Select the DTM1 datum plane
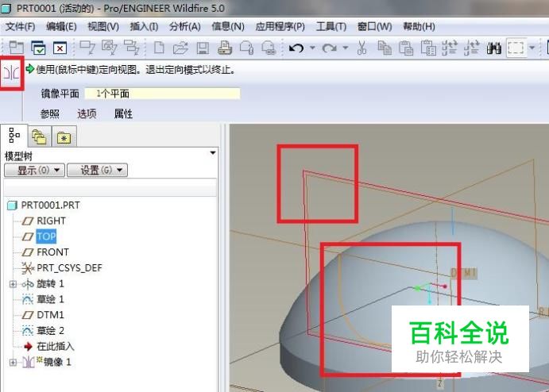The width and height of the screenshot is (549, 392). (50, 315)
